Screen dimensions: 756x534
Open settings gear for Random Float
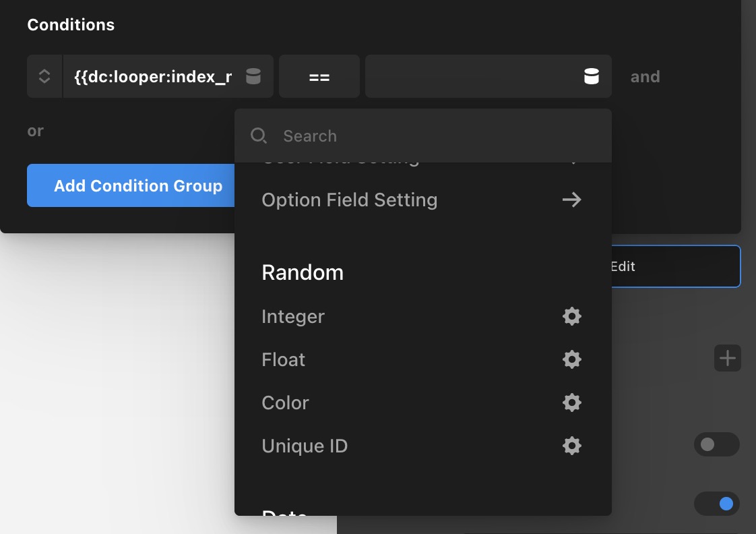click(x=572, y=359)
